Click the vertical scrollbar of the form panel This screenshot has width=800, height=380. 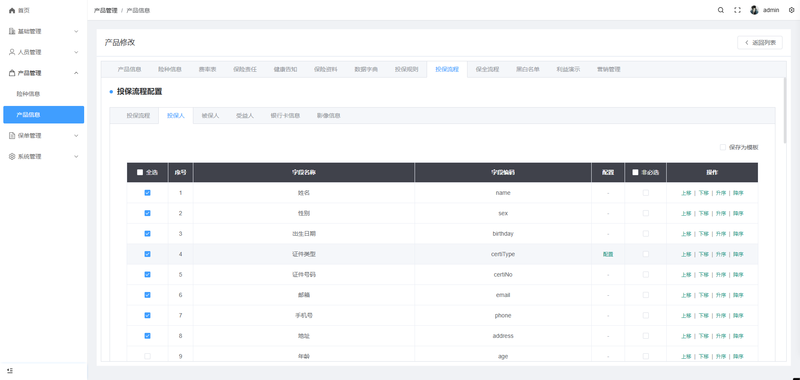[x=785, y=110]
